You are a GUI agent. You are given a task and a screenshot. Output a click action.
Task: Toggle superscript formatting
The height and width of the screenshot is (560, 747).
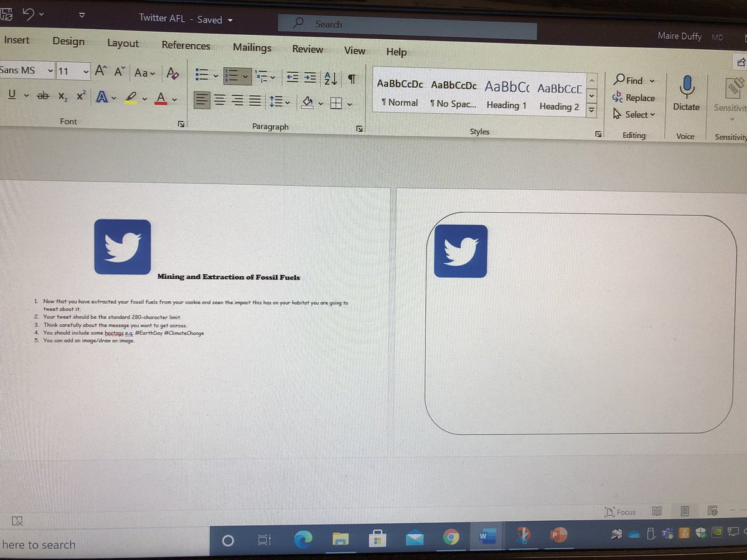[x=81, y=96]
